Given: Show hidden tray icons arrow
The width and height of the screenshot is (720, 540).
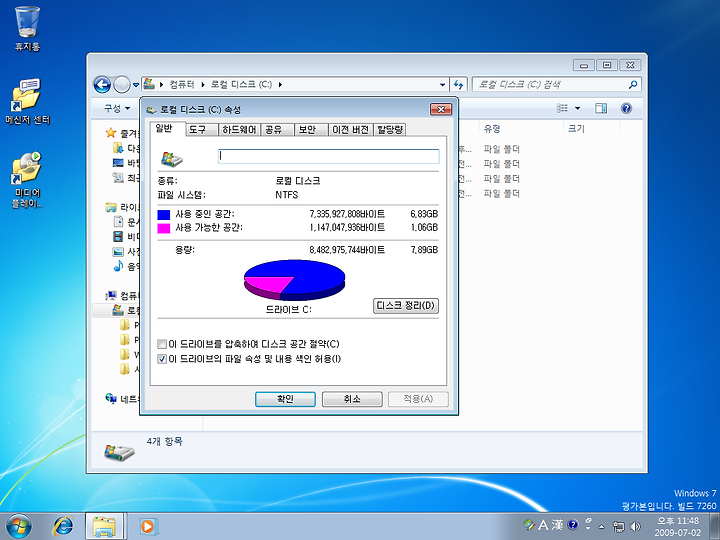Looking at the screenshot, I should click(602, 526).
